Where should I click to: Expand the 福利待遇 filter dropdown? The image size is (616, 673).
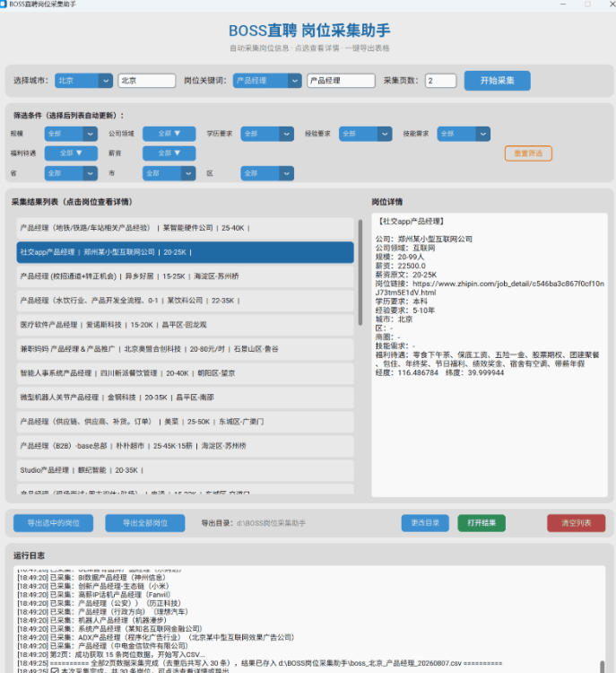[x=71, y=153]
